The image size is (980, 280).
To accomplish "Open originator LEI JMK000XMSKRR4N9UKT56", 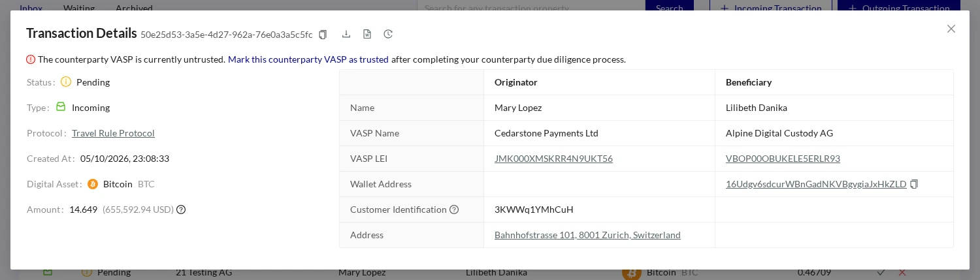I will tap(553, 159).
